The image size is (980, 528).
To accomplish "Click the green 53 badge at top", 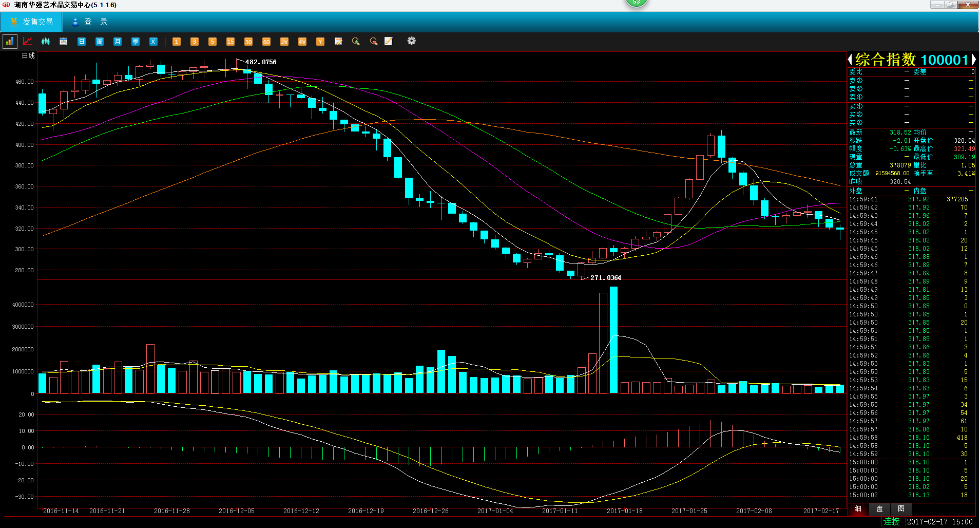I will pyautogui.click(x=637, y=3).
